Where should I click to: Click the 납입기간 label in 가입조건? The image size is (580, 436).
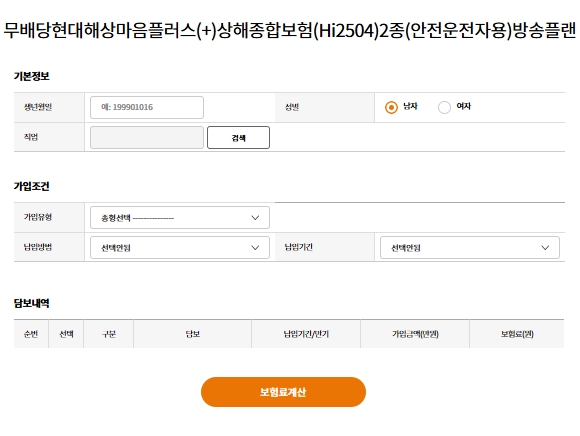click(x=299, y=247)
